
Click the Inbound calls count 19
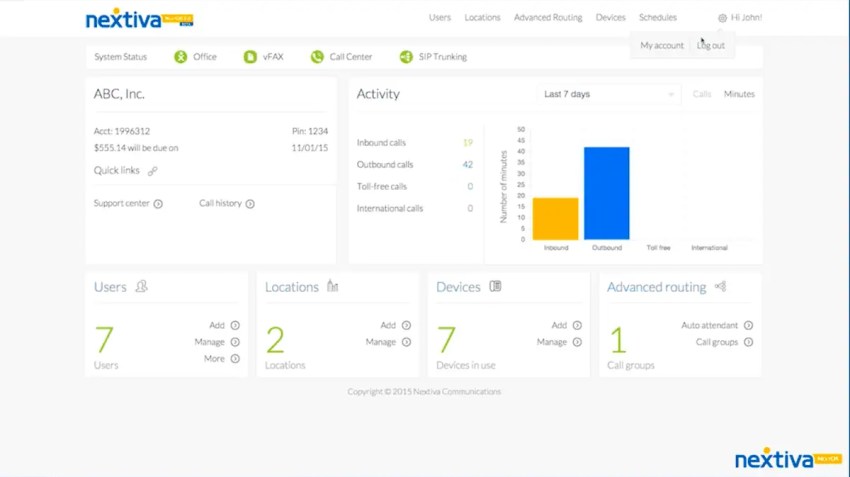click(x=468, y=143)
